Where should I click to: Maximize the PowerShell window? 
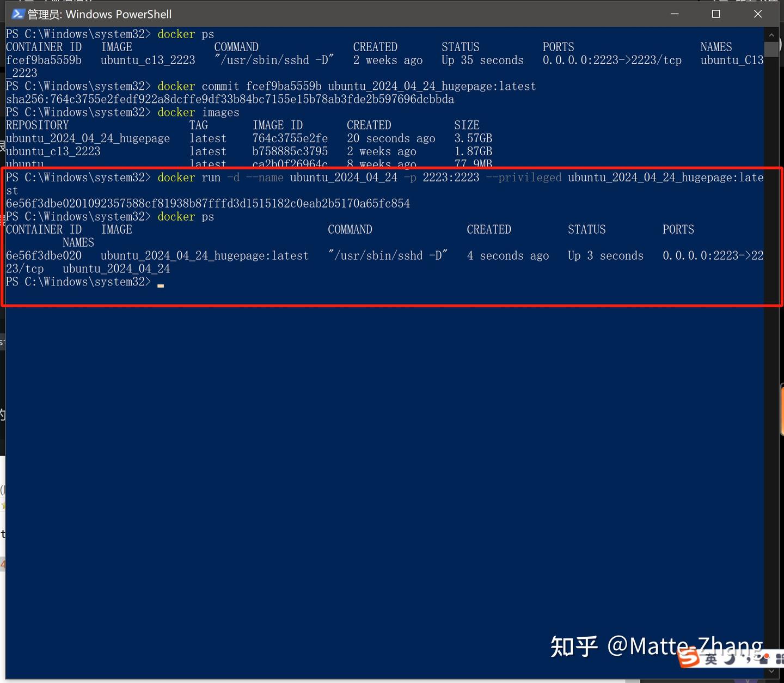(716, 14)
